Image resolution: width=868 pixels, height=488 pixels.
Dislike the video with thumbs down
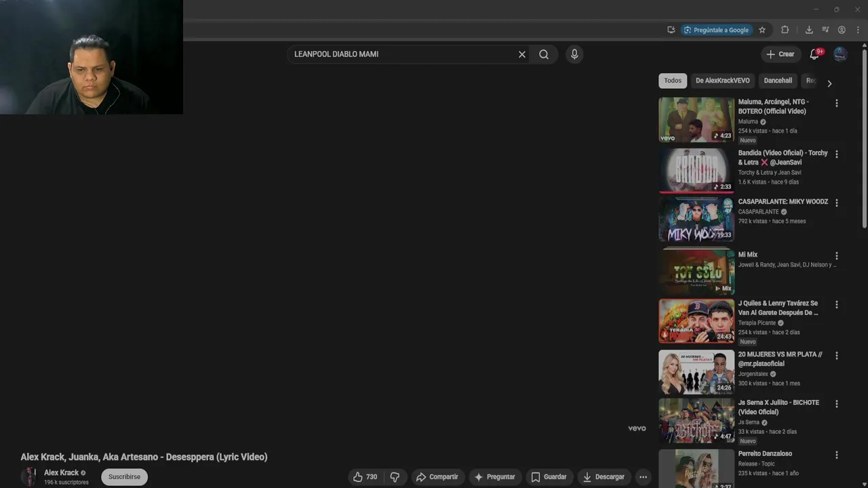(395, 476)
